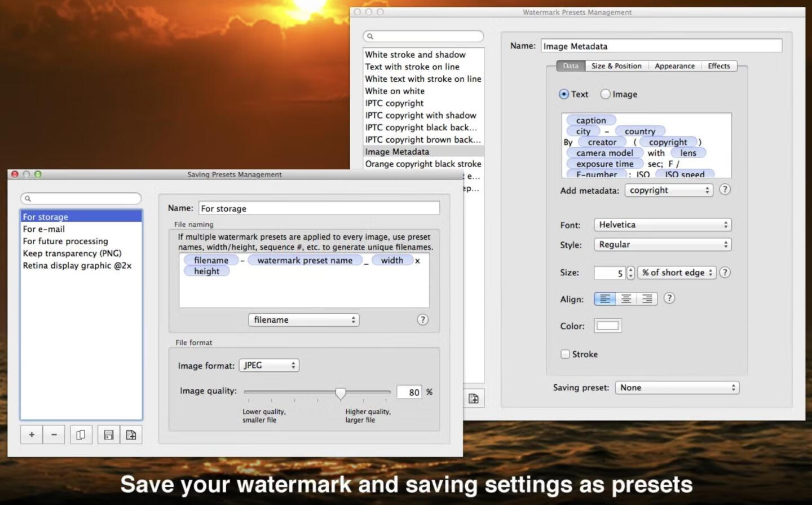The image size is (812, 505).
Task: Open the Saving preset dropdown showing None
Action: point(677,388)
